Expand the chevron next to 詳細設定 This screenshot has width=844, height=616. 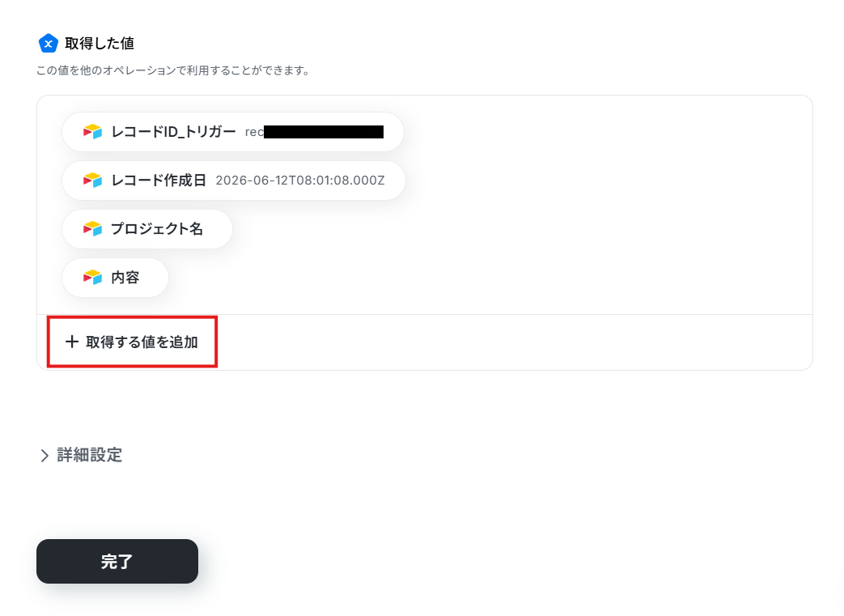pyautogui.click(x=45, y=456)
